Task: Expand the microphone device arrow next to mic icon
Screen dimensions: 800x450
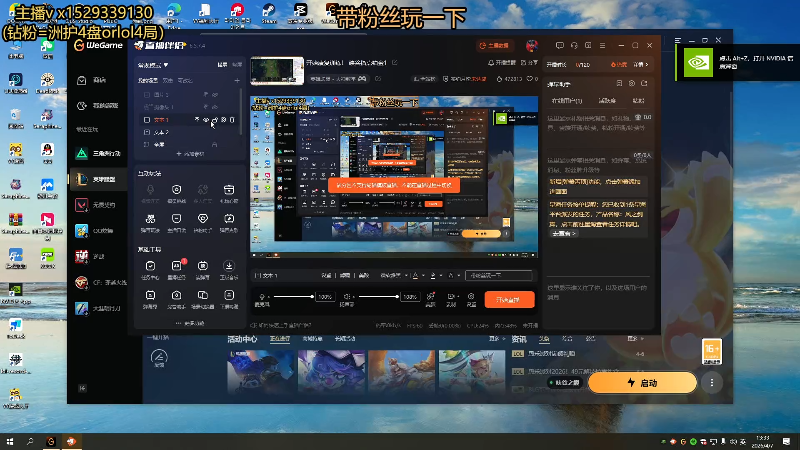Action: [x=269, y=297]
